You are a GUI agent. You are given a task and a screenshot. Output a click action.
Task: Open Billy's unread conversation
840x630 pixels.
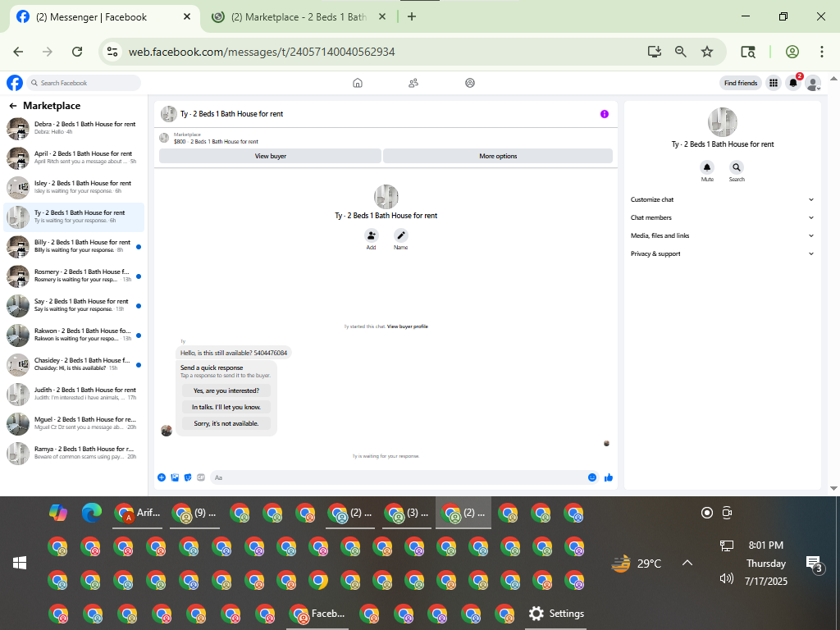point(74,246)
